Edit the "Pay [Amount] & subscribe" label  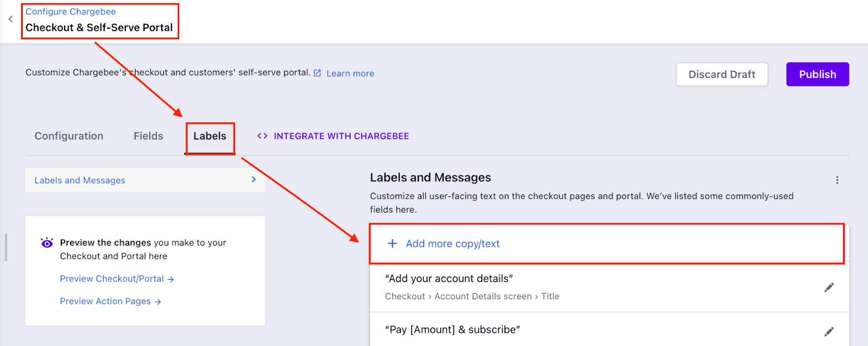coord(829,331)
